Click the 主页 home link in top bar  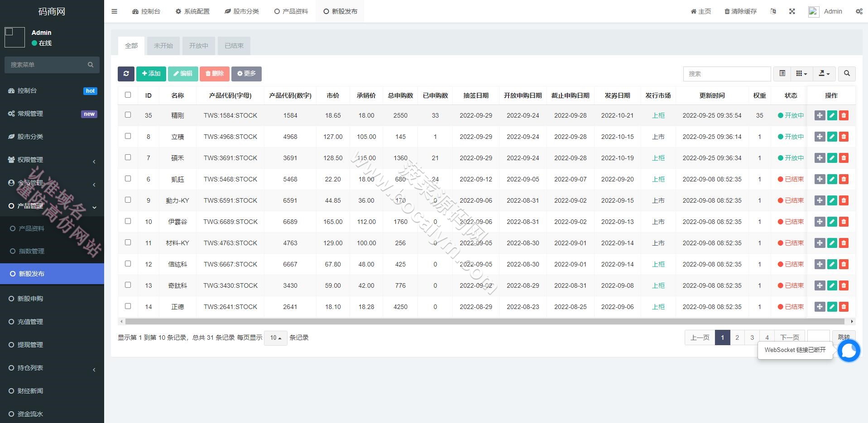[x=700, y=11]
